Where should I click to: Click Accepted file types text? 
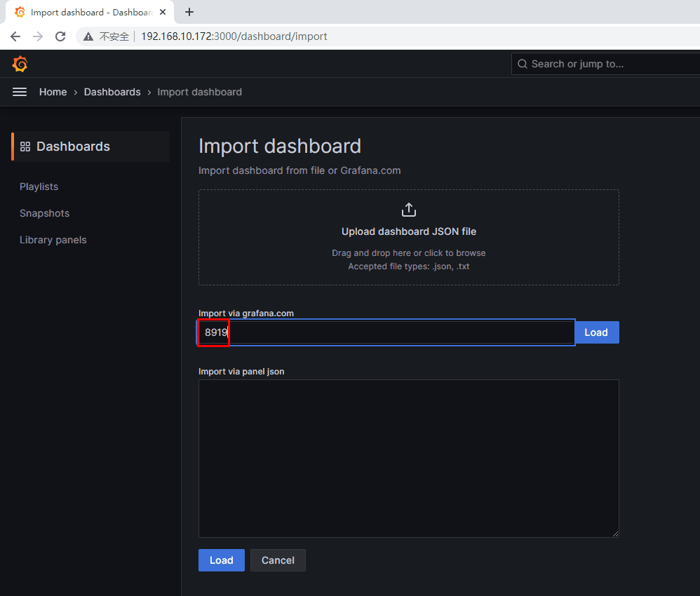408,266
